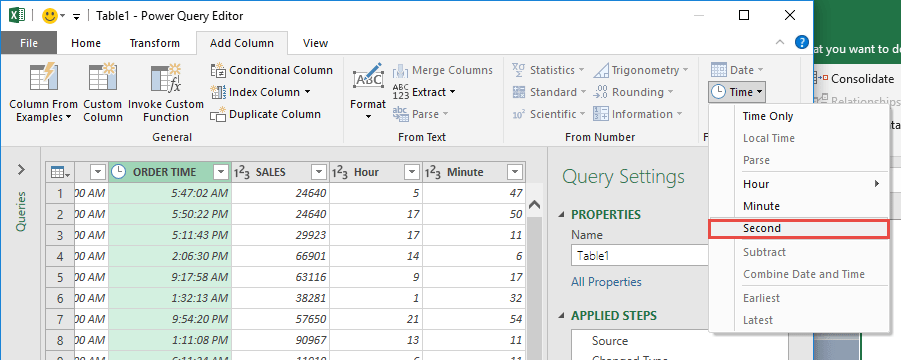Click the smiley feedback icon
This screenshot has height=360, width=901.
(x=50, y=16)
